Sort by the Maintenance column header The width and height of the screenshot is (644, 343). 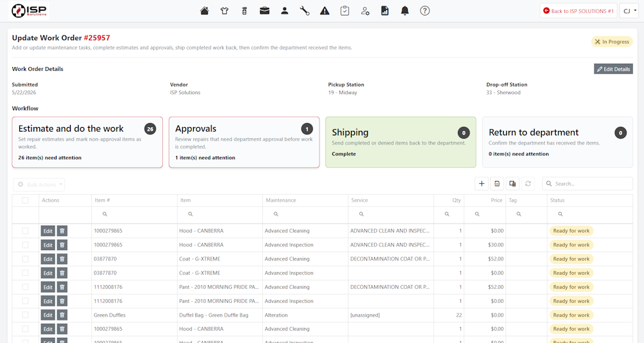[281, 201]
